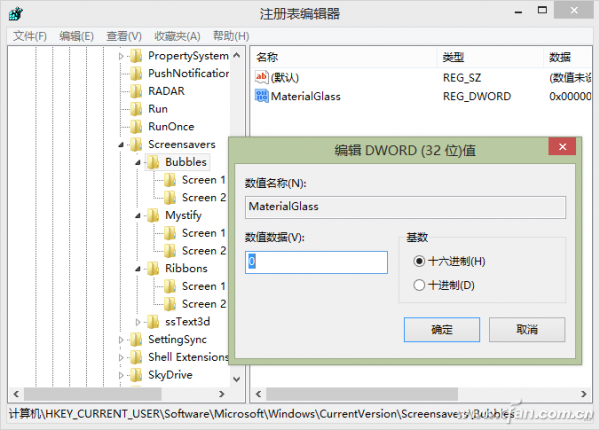Click the PropertySystem folder icon
The width and height of the screenshot is (600, 430).
[x=136, y=56]
